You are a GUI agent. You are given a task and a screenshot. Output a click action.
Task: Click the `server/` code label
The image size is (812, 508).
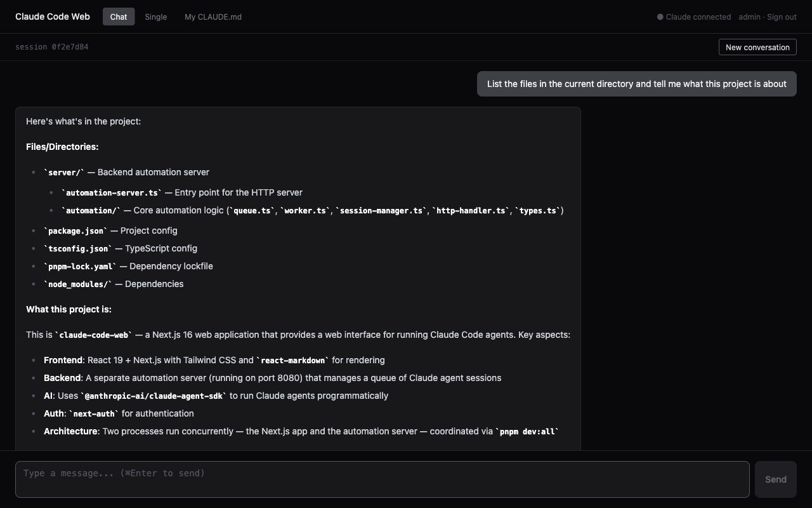(64, 173)
